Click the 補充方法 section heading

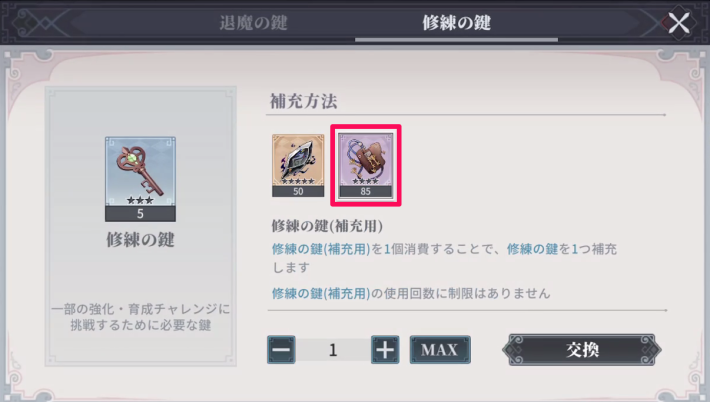pyautogui.click(x=303, y=101)
